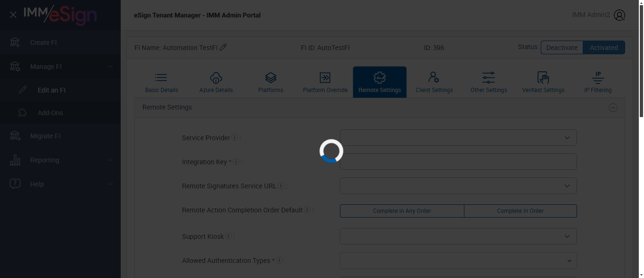Click the 'eSign Tenant Manager - IMM Admin Portal' title
Viewport: 644px width, 278px height.
click(198, 15)
